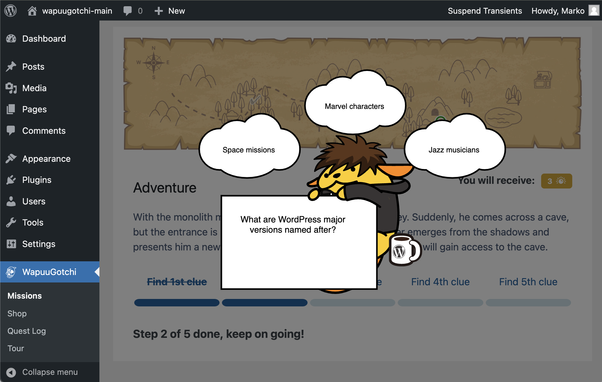Click the fourth empty progress bar segment
The image size is (602, 382).
(x=440, y=303)
